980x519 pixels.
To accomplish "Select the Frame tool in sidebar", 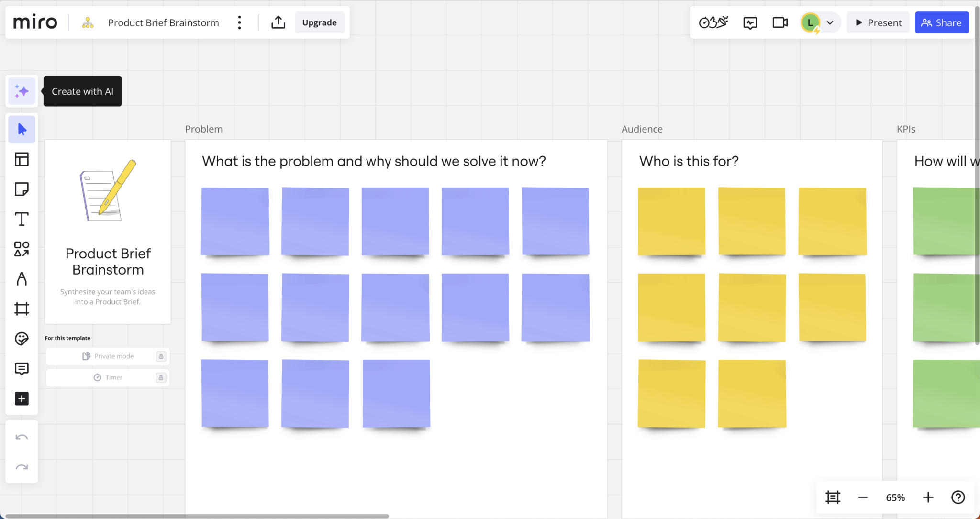I will 22,309.
